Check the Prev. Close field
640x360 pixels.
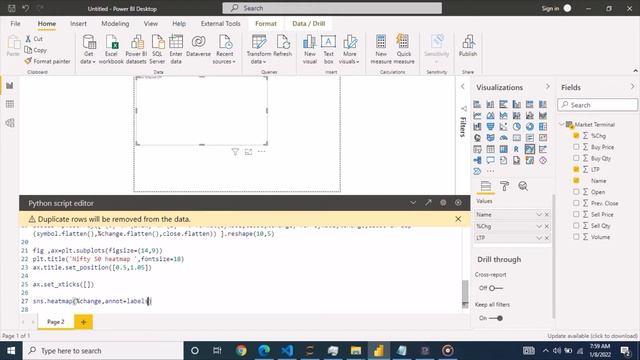(576, 203)
